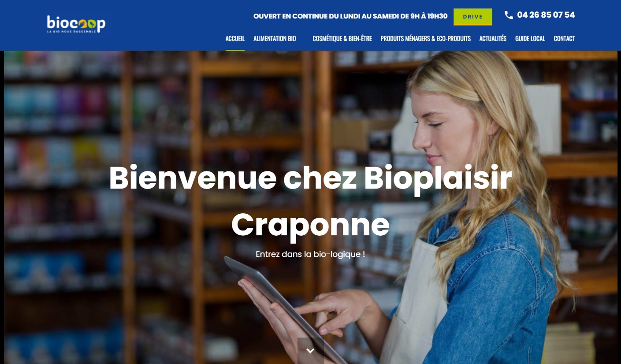Open the Contact page
The height and width of the screenshot is (364, 621).
point(564,39)
